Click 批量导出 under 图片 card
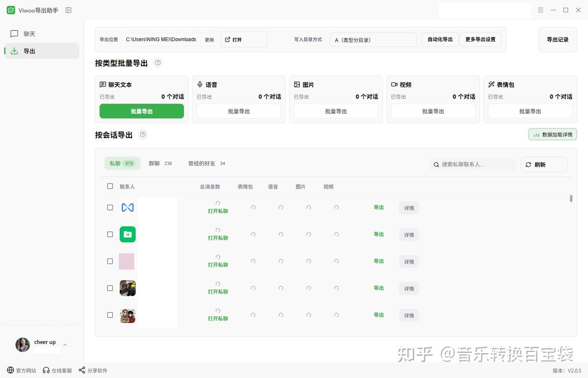The image size is (588, 378). pos(336,111)
